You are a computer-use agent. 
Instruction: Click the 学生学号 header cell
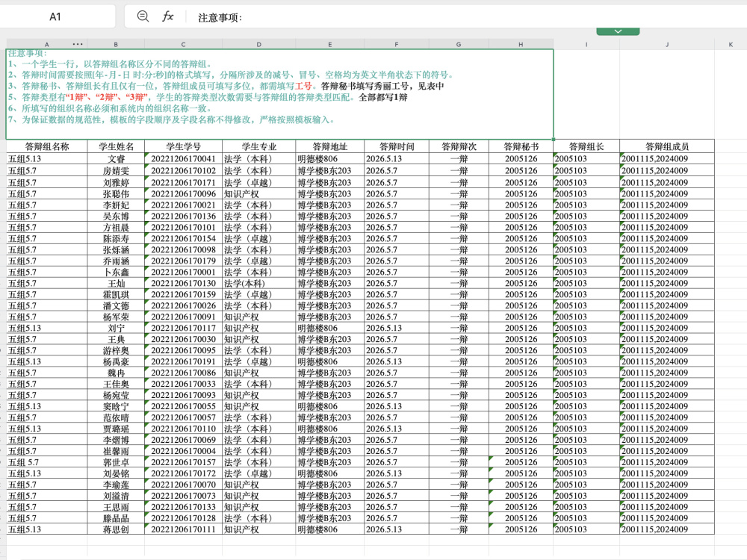(184, 146)
